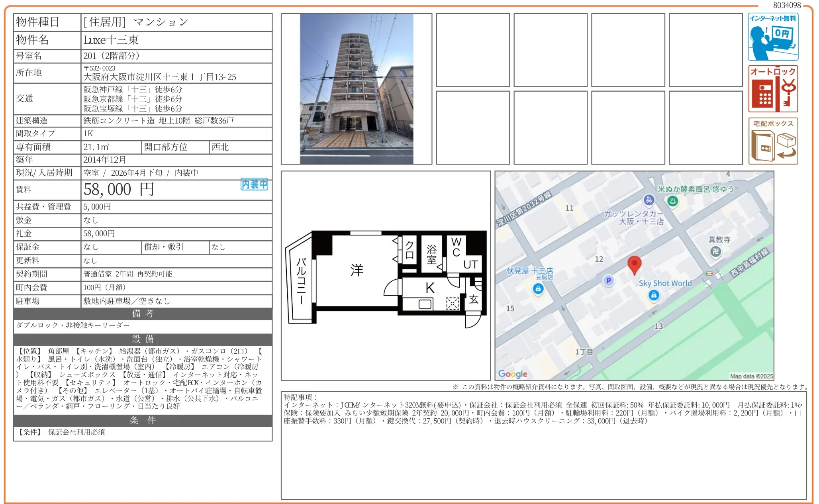Click the オートロック auto-lock icon

773,89
